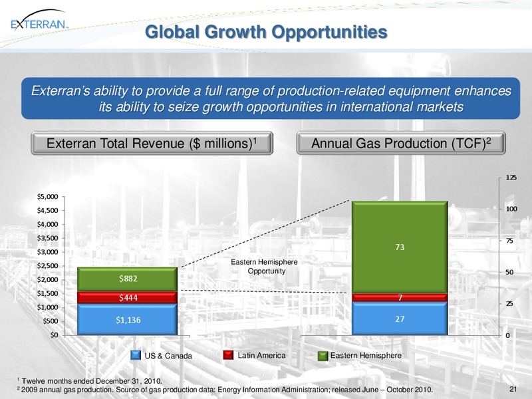Click footnote 'Twelve months ended December 31, 2010.'

[89, 381]
